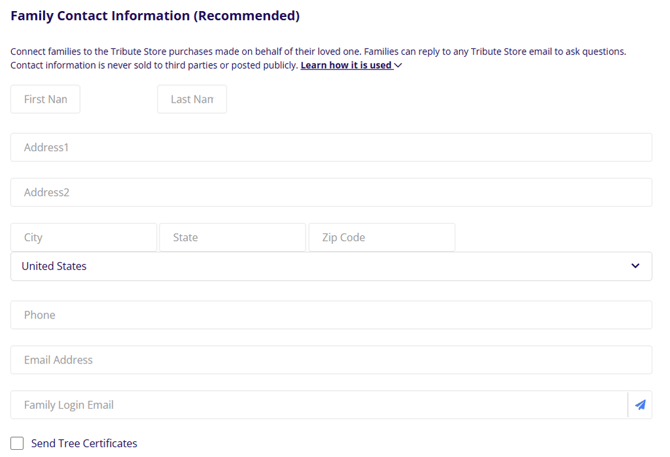Tick the Send Tree Certificates checkbox
The width and height of the screenshot is (670, 457).
17,443
